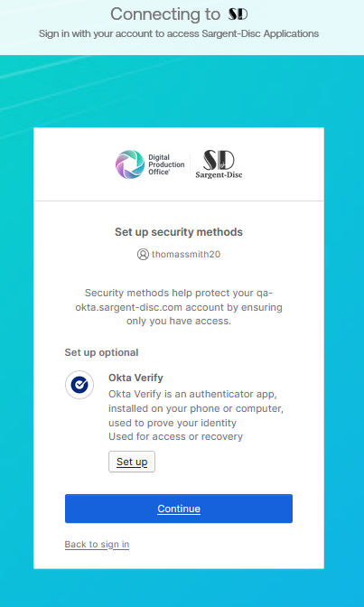The height and width of the screenshot is (607, 364).
Task: Open Okta Verify setup with Set up
Action: pos(132,462)
